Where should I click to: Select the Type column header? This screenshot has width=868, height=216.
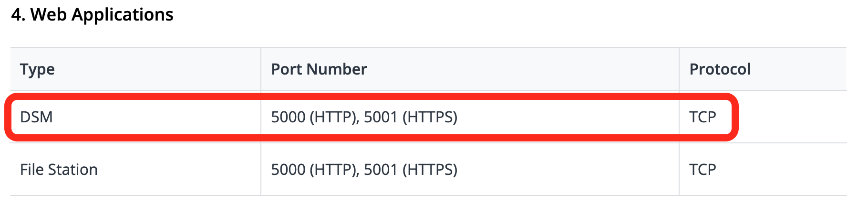pyautogui.click(x=37, y=69)
